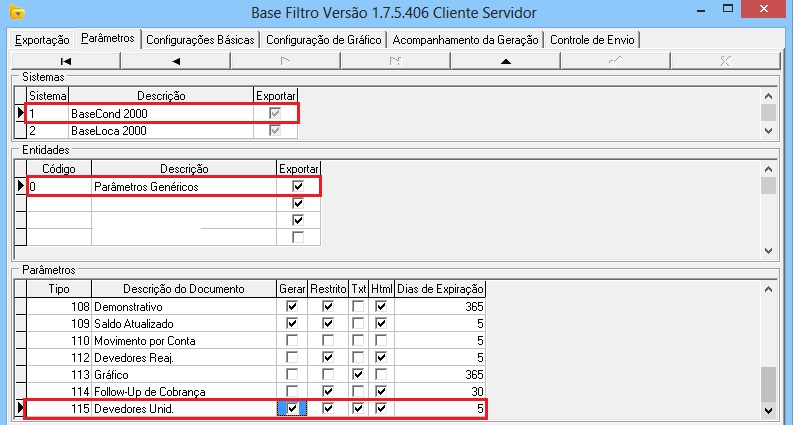Go to first record navigator button

(x=65, y=60)
